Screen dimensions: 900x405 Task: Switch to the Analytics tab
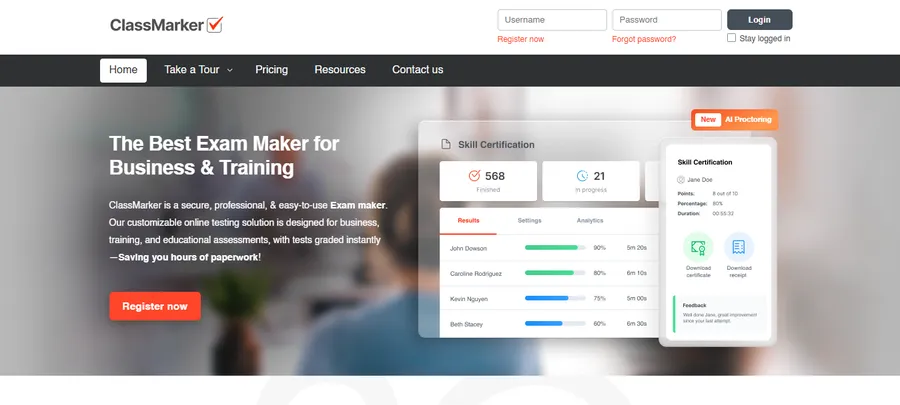click(x=590, y=220)
